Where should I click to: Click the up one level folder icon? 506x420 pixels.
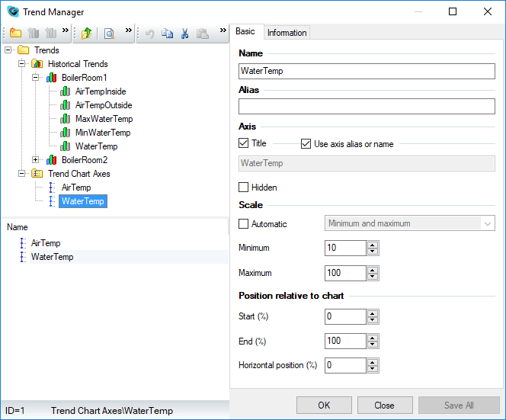click(x=87, y=34)
